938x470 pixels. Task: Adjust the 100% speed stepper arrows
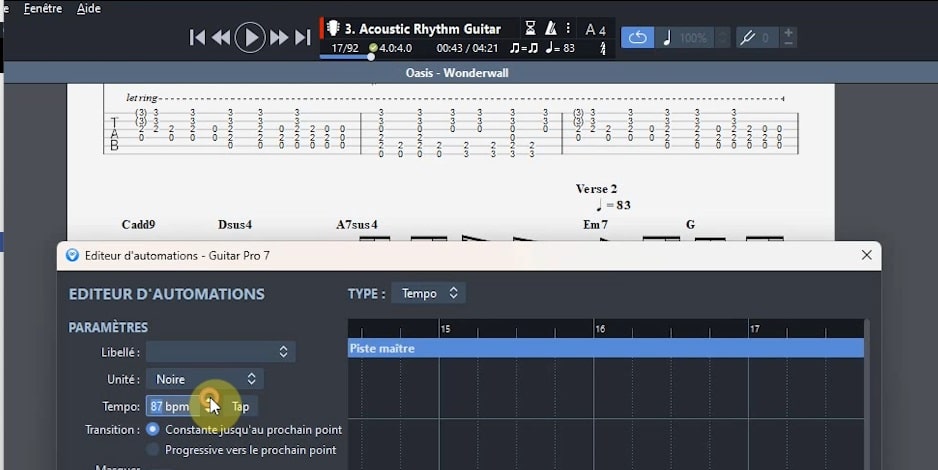click(x=723, y=38)
